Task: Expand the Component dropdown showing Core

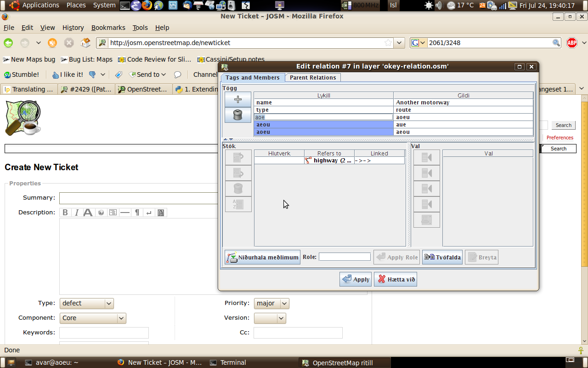Action: tap(93, 318)
